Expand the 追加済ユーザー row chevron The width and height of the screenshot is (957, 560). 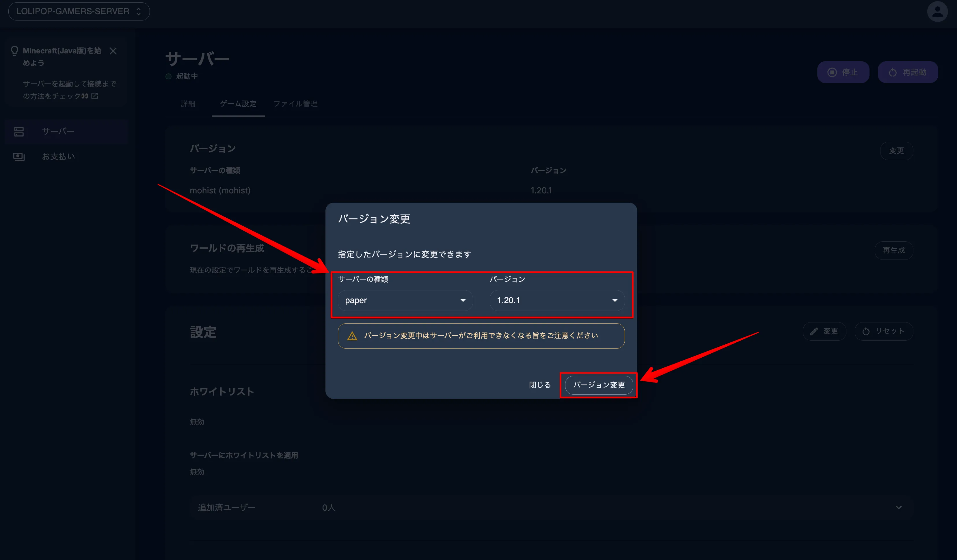(x=898, y=507)
